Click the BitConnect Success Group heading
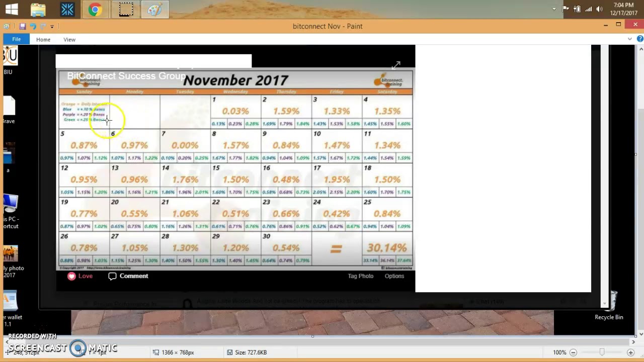The image size is (644, 362). click(126, 76)
